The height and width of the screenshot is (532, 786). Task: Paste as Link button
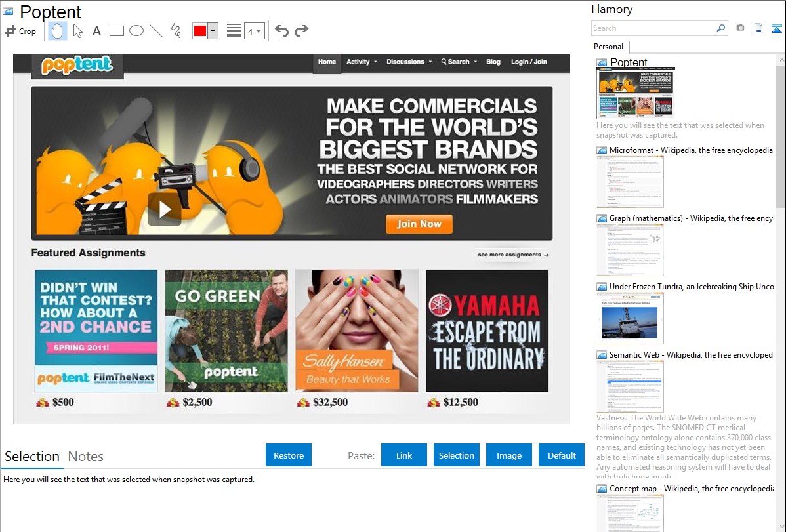tap(404, 455)
